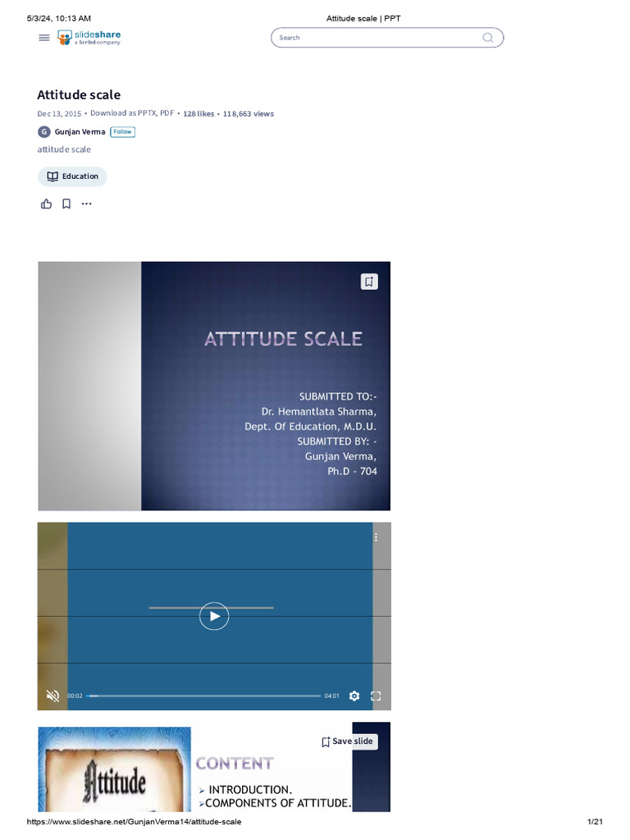The image size is (630, 840).
Task: Play the video
Action: (x=214, y=616)
